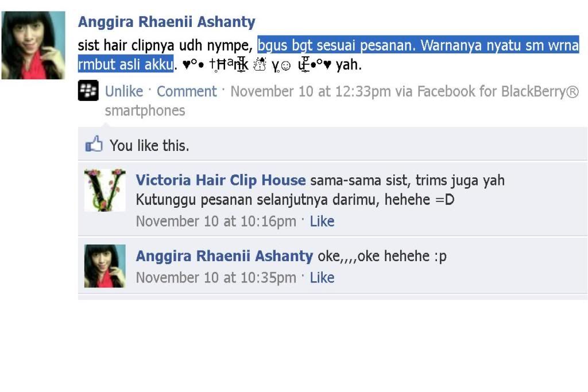Open Anggira Rhaenii Ashanty post author name
This screenshot has width=588, height=392.
point(167,22)
